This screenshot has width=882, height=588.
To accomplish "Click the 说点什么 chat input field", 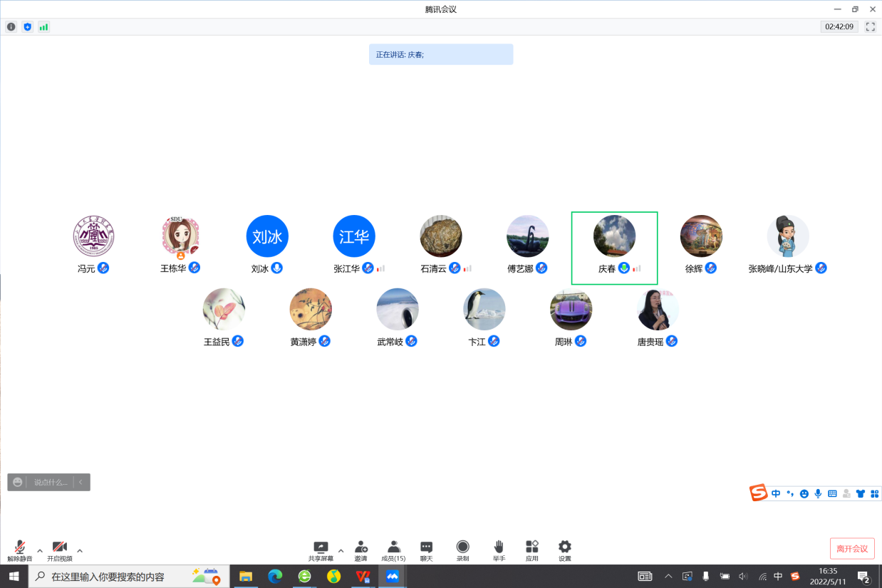I will [51, 482].
